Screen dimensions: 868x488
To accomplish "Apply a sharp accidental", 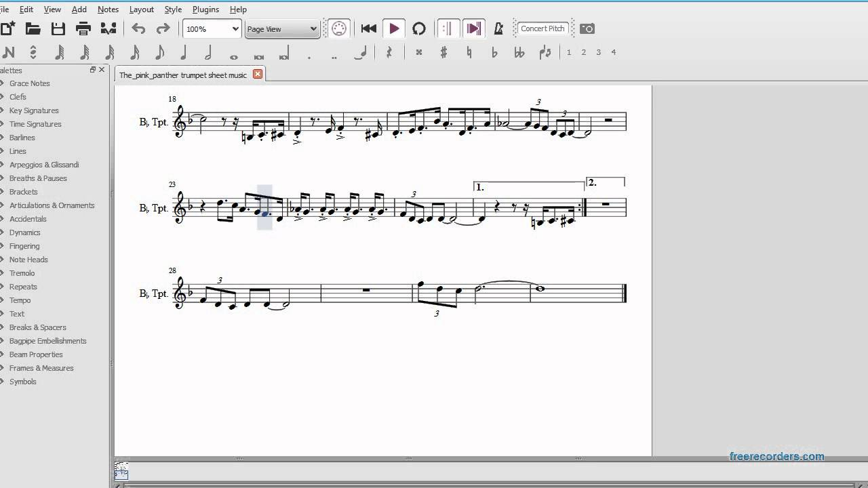I will [443, 52].
